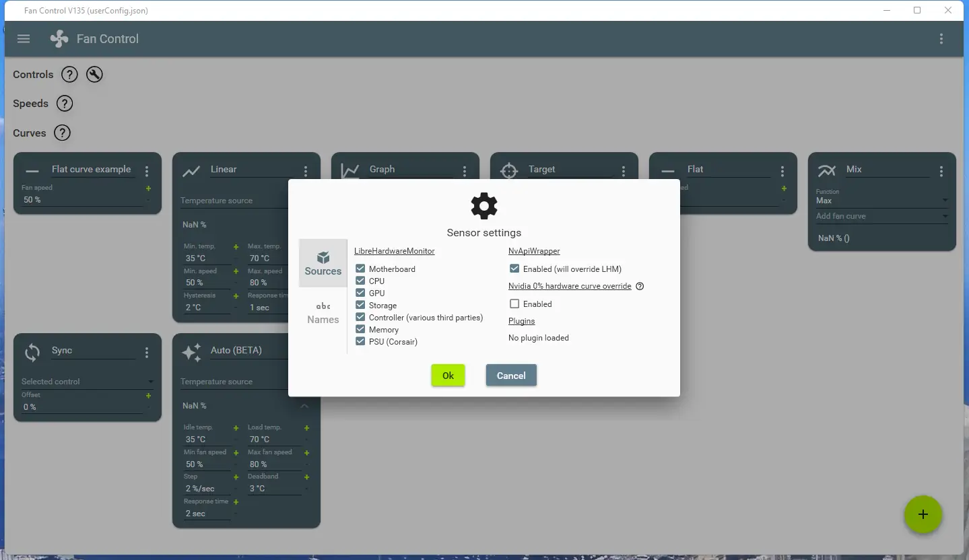
Task: Click the Sync curve arrows icon
Action: pyautogui.click(x=32, y=352)
